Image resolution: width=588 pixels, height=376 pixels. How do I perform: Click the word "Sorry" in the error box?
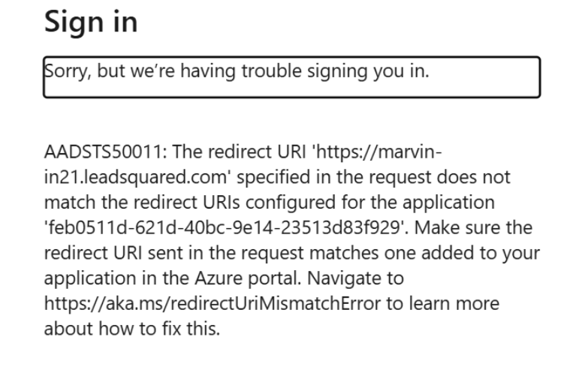tap(63, 71)
